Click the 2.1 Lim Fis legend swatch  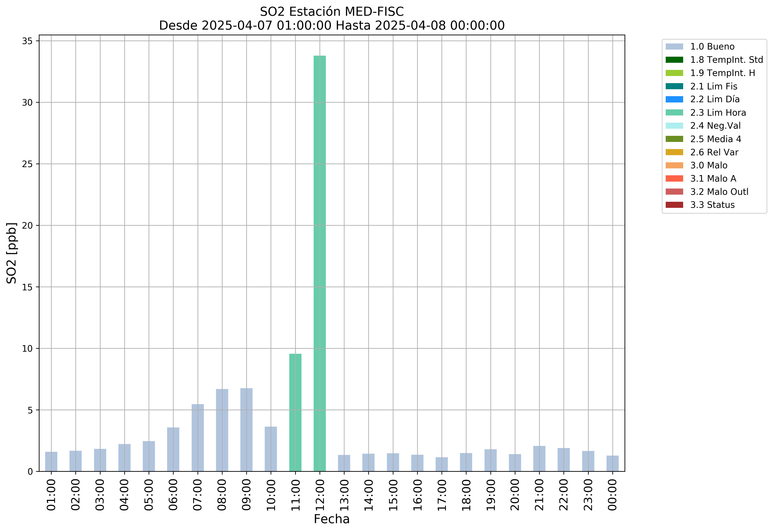[x=674, y=86]
